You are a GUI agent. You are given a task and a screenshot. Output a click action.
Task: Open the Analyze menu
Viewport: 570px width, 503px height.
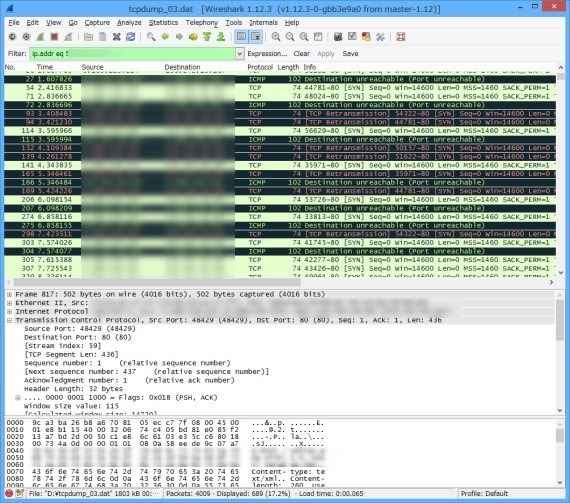129,23
